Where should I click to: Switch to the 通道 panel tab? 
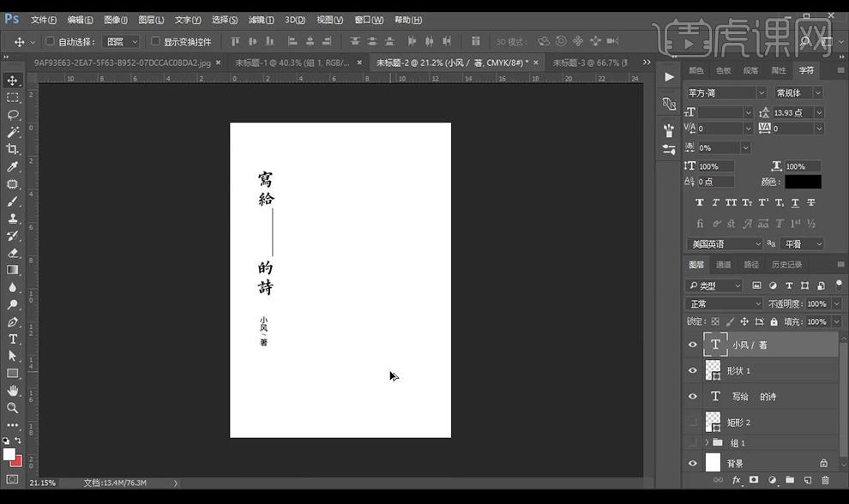[724, 265]
